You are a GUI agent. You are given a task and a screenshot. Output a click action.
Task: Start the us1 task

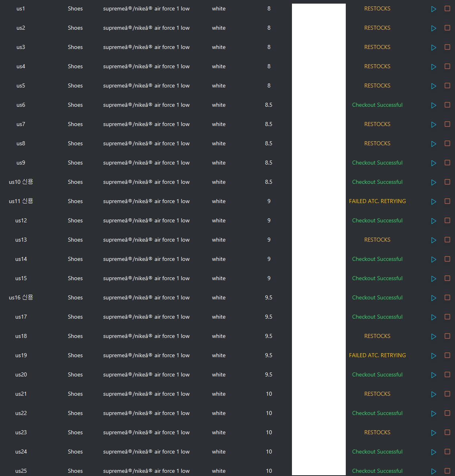[x=434, y=9]
